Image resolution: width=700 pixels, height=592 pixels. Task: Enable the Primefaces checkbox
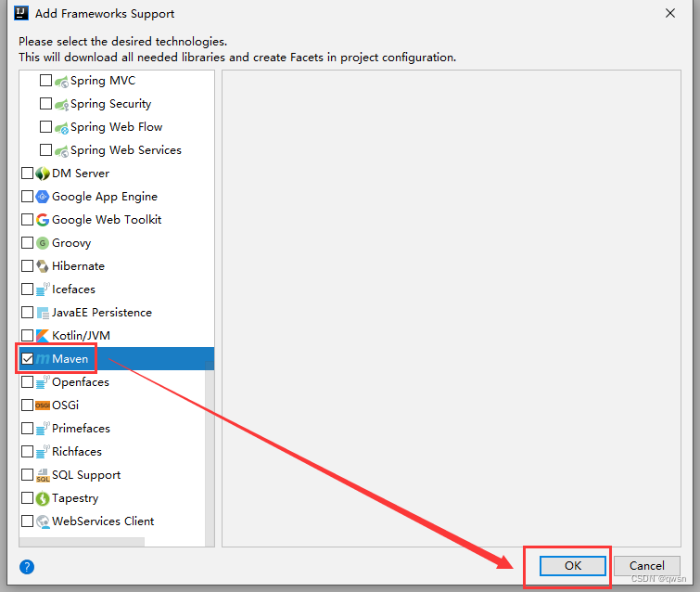click(x=27, y=428)
